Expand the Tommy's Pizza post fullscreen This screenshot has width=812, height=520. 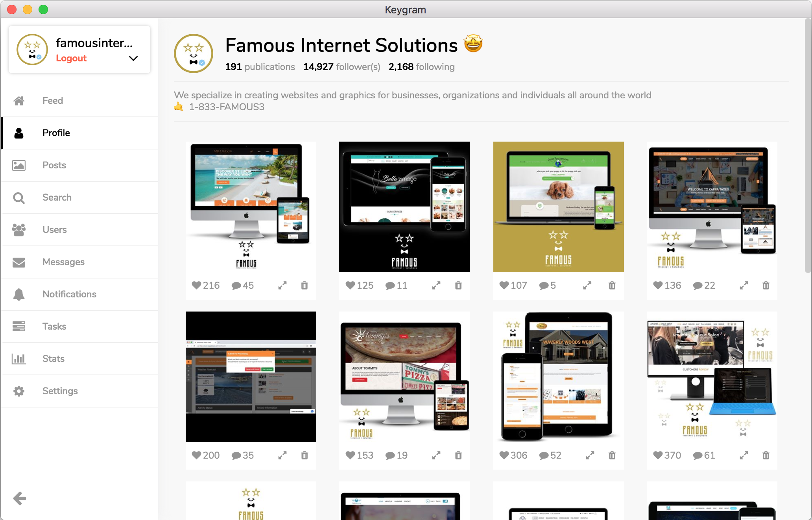436,455
